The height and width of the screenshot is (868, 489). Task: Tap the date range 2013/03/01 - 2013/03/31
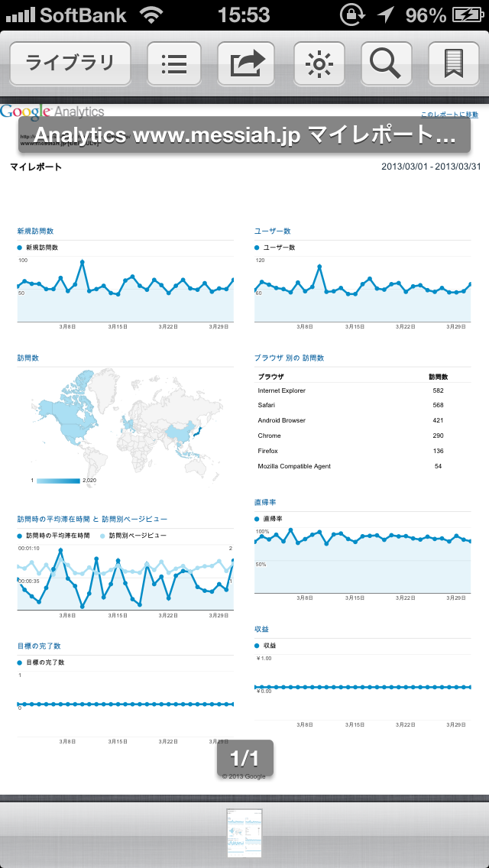(x=431, y=167)
